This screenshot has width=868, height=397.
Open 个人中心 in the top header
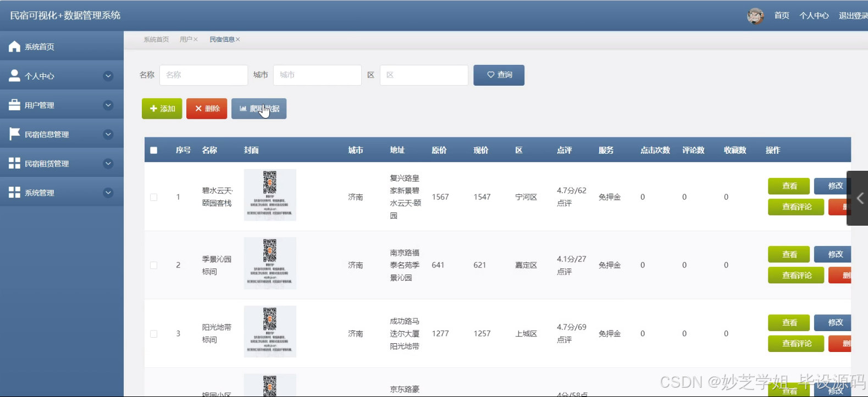coord(814,16)
